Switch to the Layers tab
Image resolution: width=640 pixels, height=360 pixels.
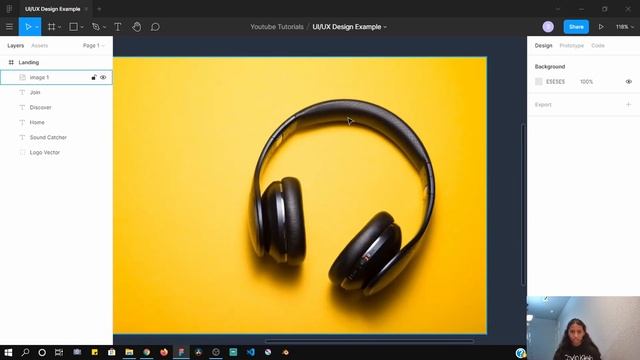tap(16, 46)
